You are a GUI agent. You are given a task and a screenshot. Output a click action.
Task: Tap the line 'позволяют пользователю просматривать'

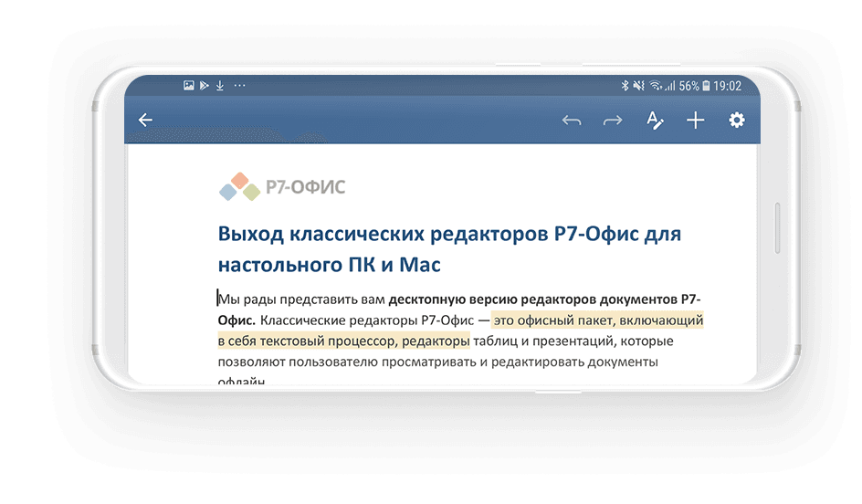click(347, 362)
